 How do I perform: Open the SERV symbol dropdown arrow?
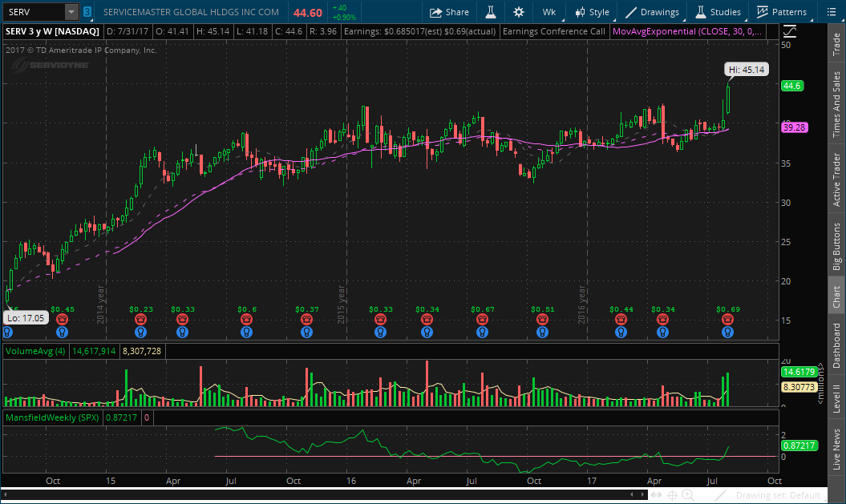[71, 12]
